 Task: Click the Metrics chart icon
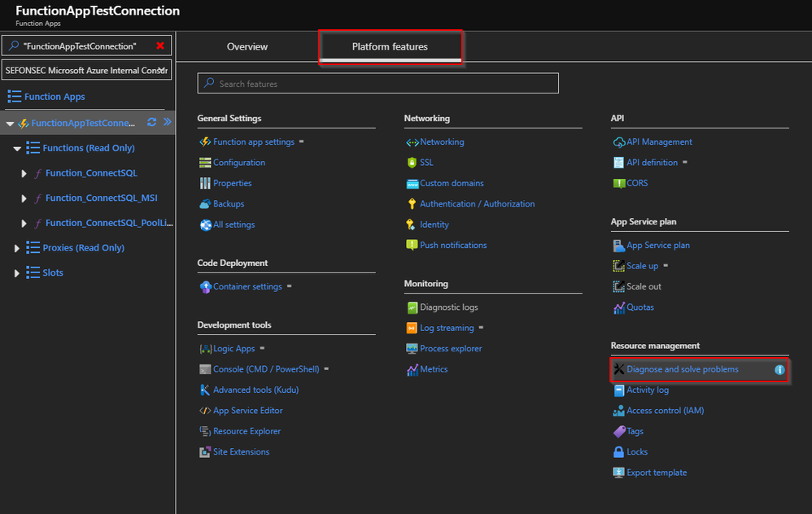413,369
